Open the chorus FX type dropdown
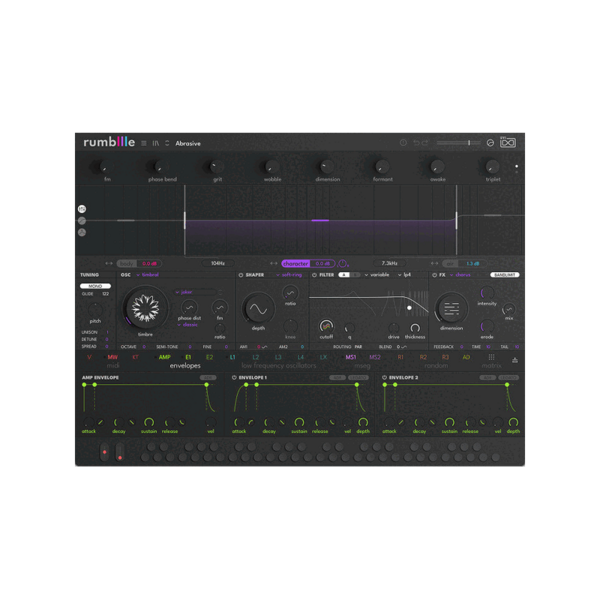Screen dimensions: 600x600 click(460, 275)
